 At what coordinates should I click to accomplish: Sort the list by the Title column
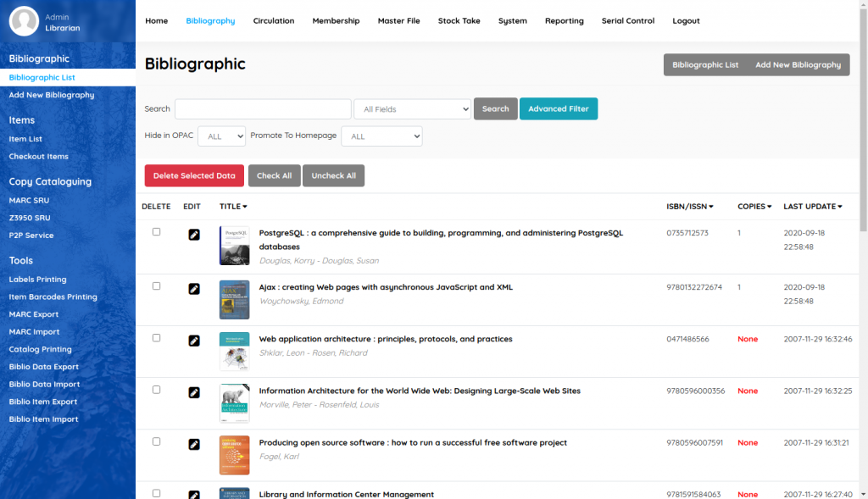(x=233, y=207)
